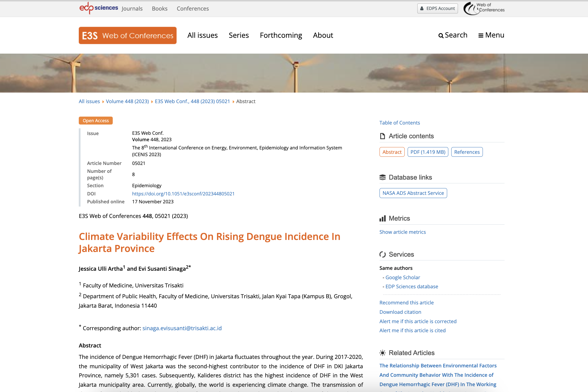Viewport: 588px width, 392px height.
Task: Open the Conferences menu item
Action: pos(193,8)
